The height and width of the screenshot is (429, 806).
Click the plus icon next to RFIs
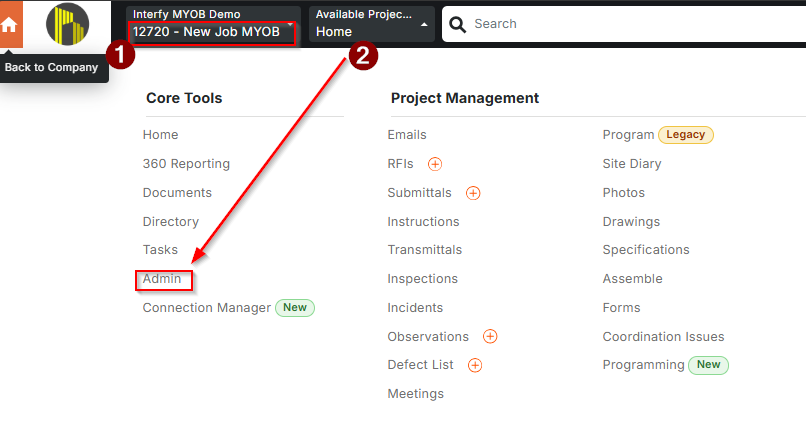[435, 164]
